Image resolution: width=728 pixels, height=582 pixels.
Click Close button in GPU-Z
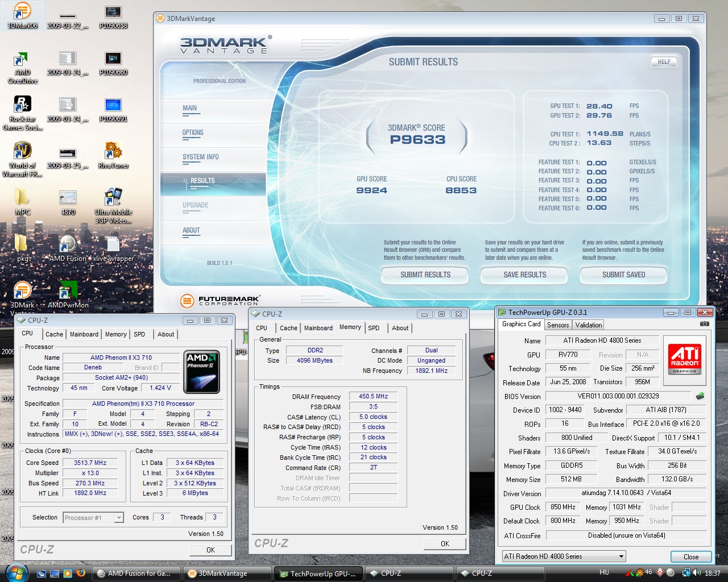[691, 556]
